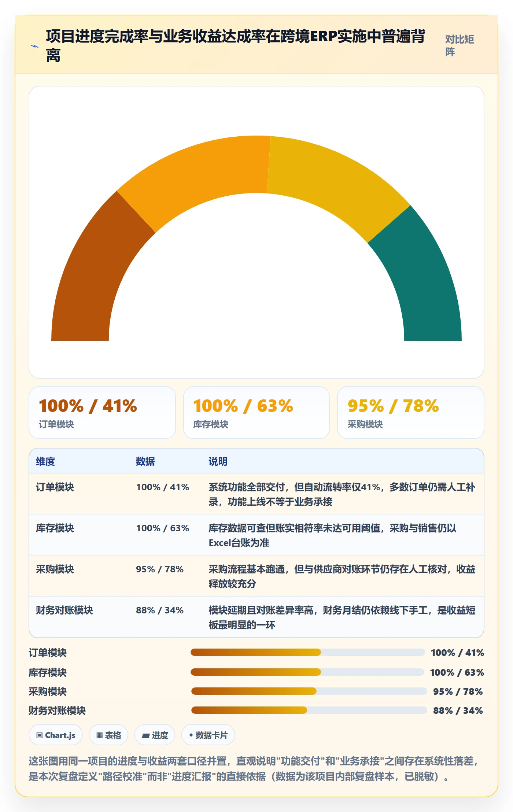
Task: Click the 100% / 41% table data cell
Action: (163, 487)
